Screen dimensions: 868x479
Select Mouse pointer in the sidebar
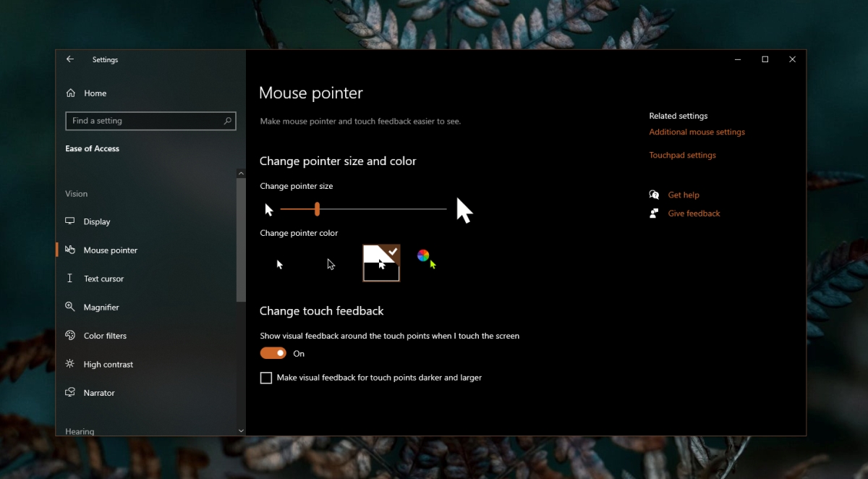click(110, 250)
